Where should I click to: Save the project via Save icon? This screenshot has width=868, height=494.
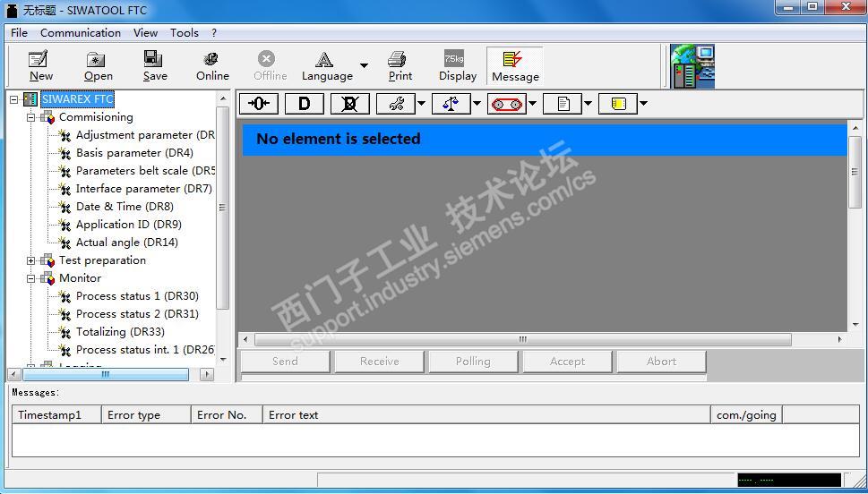(155, 66)
